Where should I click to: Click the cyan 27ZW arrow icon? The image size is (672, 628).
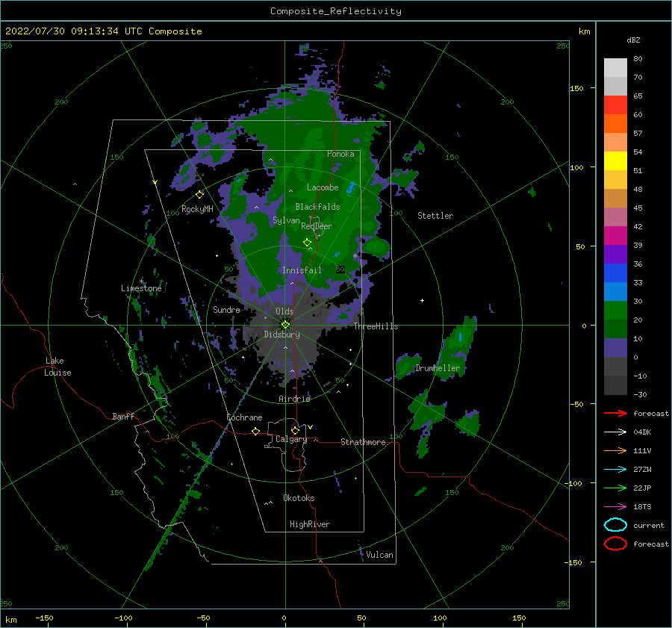(x=615, y=470)
